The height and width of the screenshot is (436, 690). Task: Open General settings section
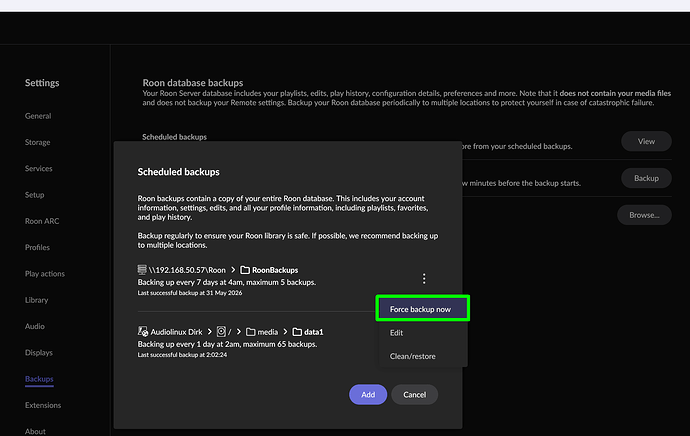tap(38, 116)
